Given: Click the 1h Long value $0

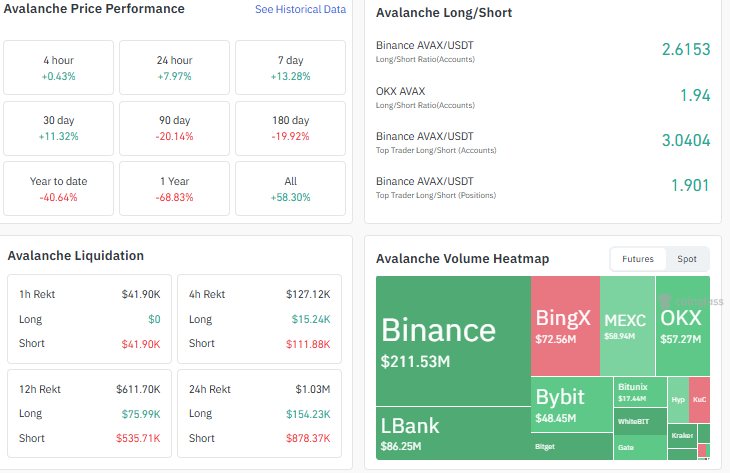Looking at the screenshot, I should pyautogui.click(x=154, y=319).
